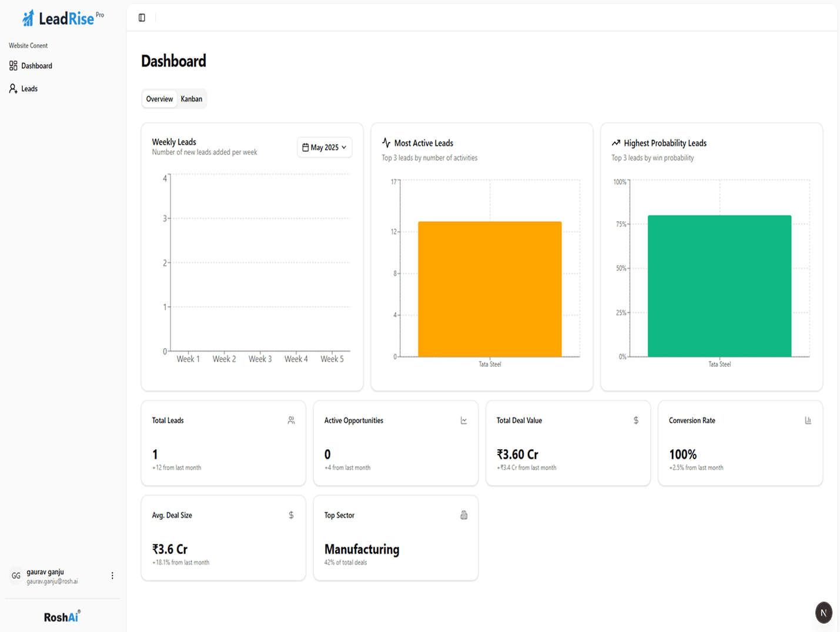Image resolution: width=840 pixels, height=632 pixels.
Task: Click the round N badge button
Action: (824, 613)
